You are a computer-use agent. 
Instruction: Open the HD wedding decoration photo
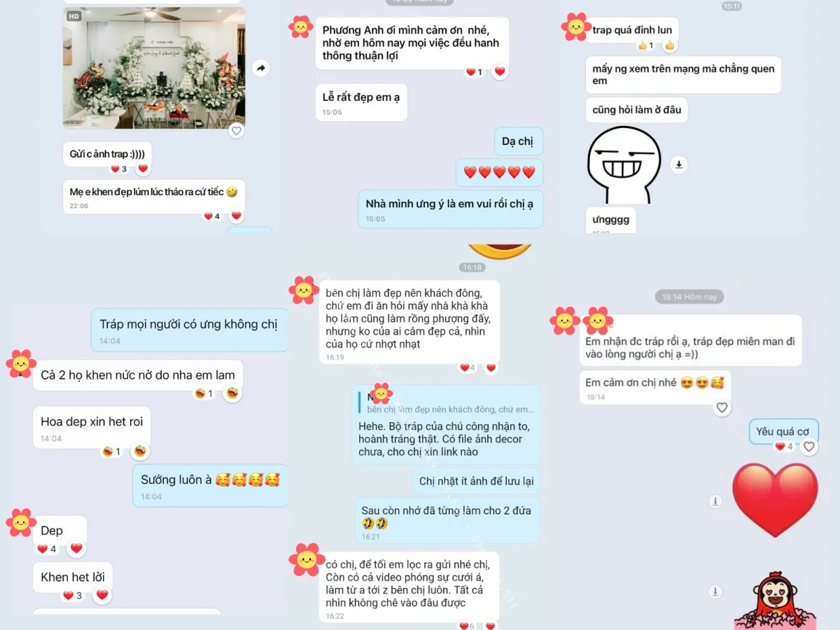(x=154, y=68)
